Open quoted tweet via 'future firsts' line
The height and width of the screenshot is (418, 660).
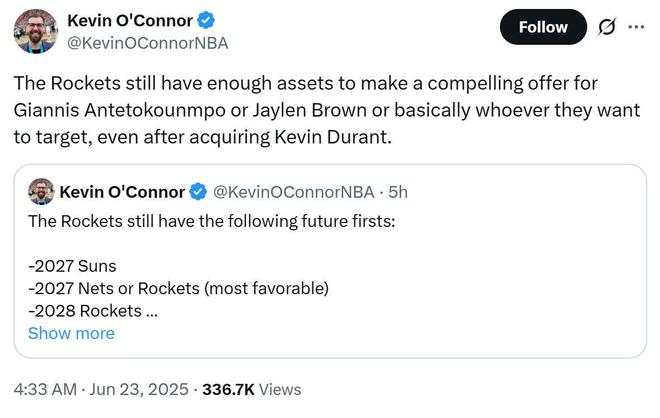coord(211,221)
